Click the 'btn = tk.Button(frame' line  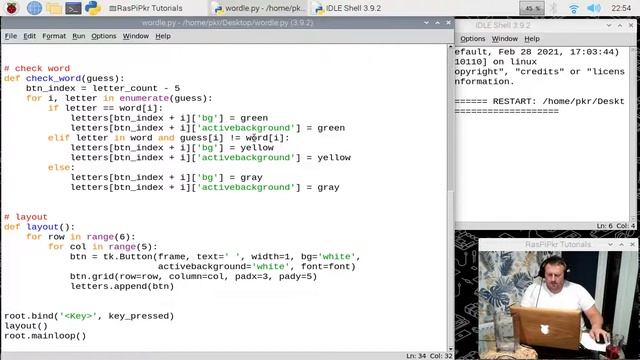click(x=215, y=257)
